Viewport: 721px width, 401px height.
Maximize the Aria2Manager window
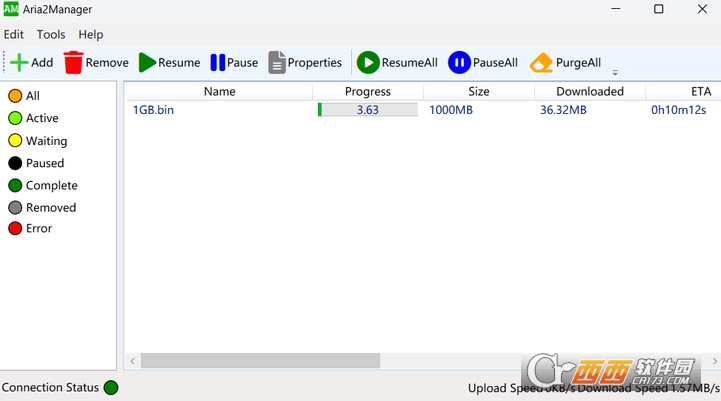pyautogui.click(x=659, y=9)
